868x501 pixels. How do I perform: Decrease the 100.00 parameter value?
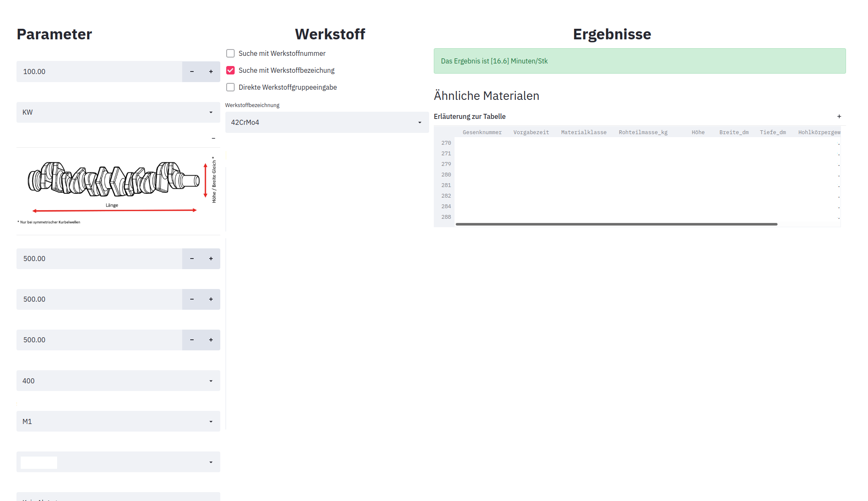[x=192, y=72]
